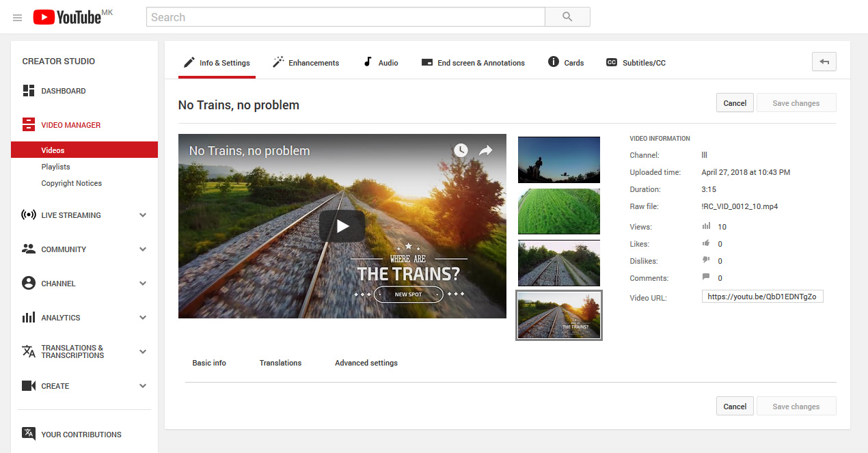
Task: Click the Watch later clock icon
Action: [x=461, y=150]
